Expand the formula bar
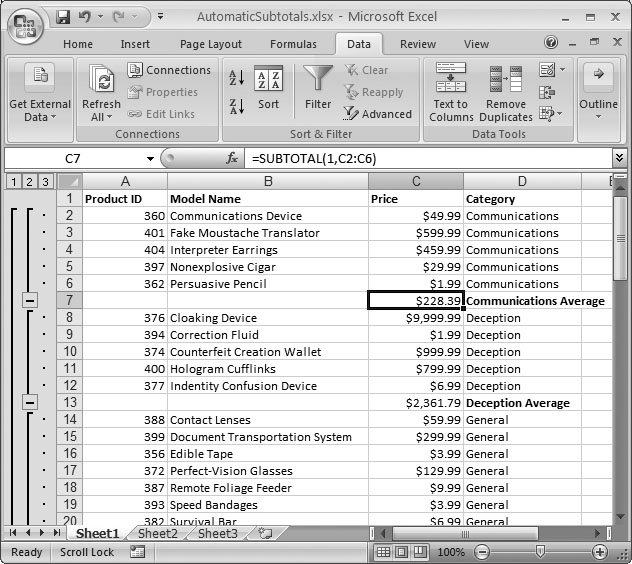The image size is (632, 564). coord(620,158)
